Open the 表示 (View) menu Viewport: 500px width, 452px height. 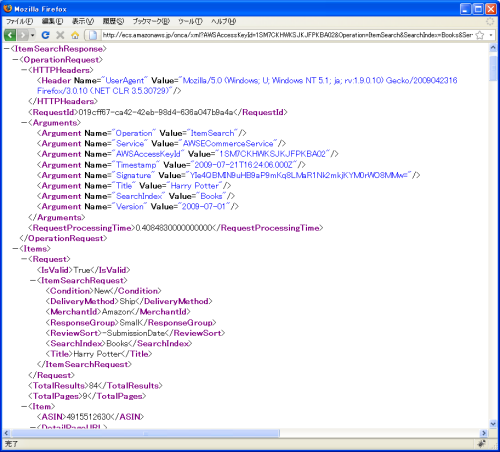pyautogui.click(x=83, y=21)
